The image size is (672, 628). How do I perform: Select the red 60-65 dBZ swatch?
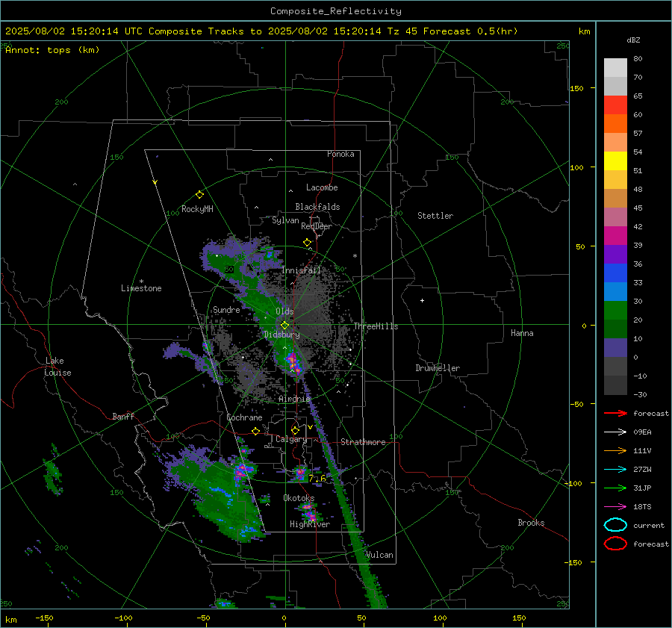[615, 105]
